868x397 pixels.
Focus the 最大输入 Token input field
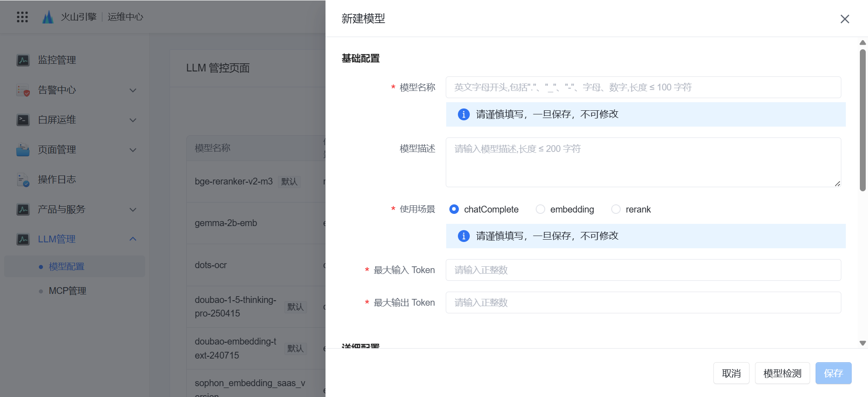click(x=643, y=270)
